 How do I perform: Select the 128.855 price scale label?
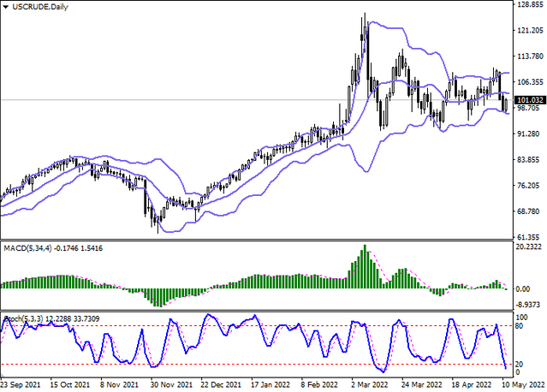(530, 4)
